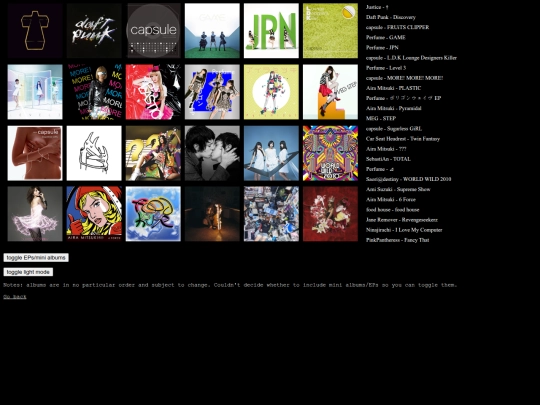Open the yellow Pyramidal album cover
Viewport: 540px width, 405px height.
(x=271, y=92)
